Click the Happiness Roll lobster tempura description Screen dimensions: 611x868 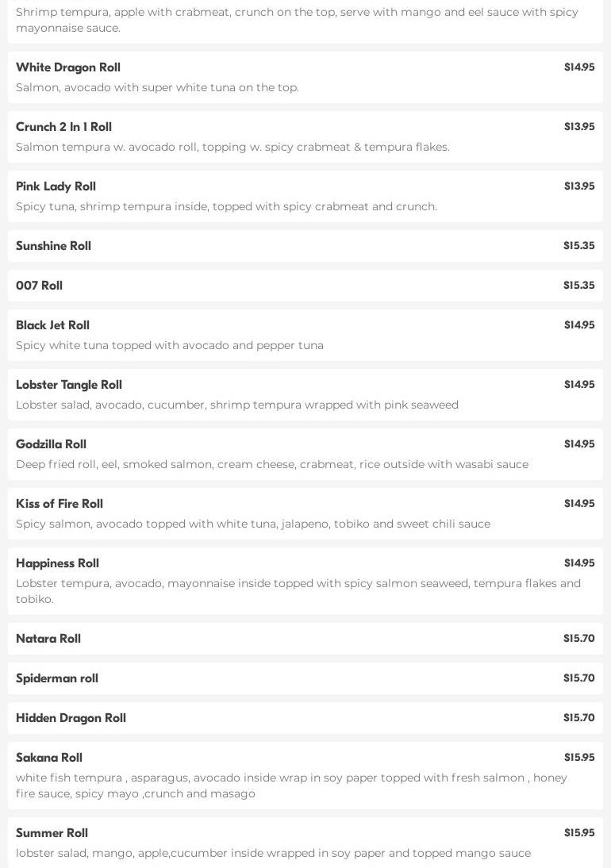(298, 591)
